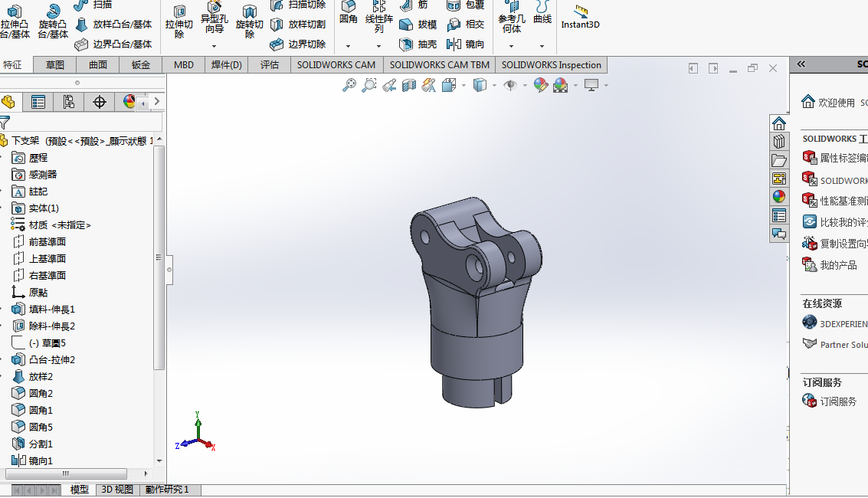Select Extruded Boss/Base tool (拉伸凸台/基体)
This screenshot has height=498, width=868.
coord(15,22)
